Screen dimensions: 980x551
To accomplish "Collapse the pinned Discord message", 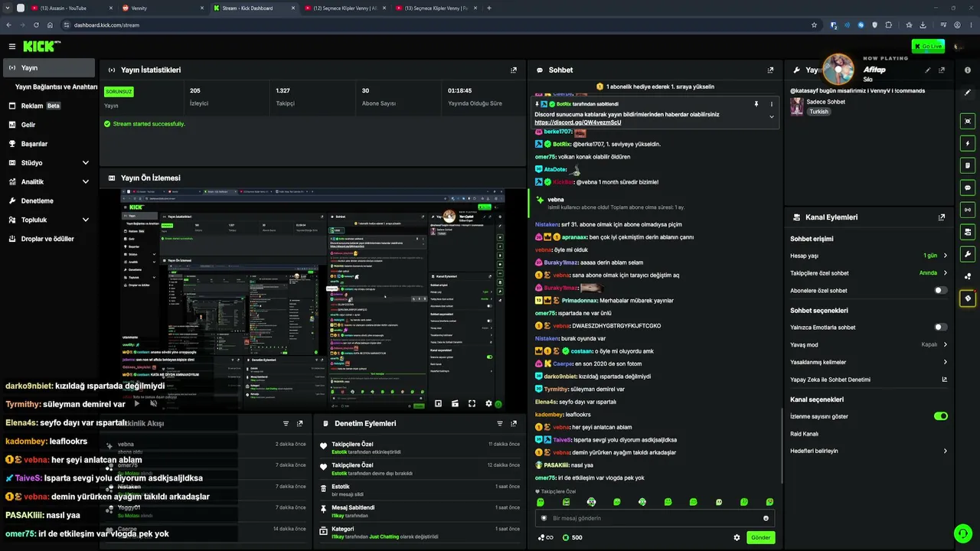I will pos(772,117).
